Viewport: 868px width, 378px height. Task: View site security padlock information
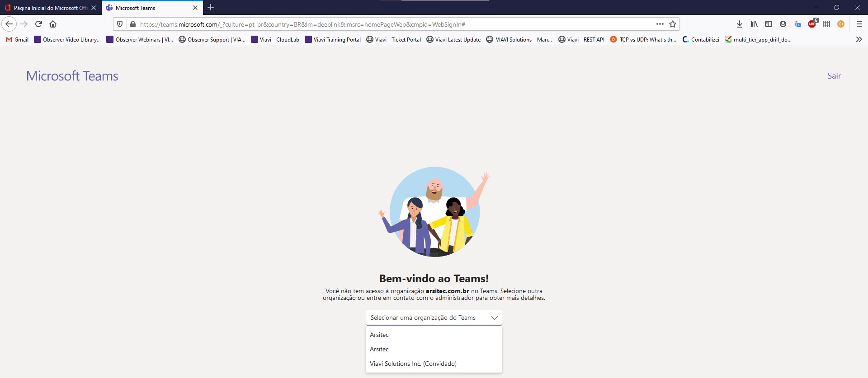pos(132,24)
